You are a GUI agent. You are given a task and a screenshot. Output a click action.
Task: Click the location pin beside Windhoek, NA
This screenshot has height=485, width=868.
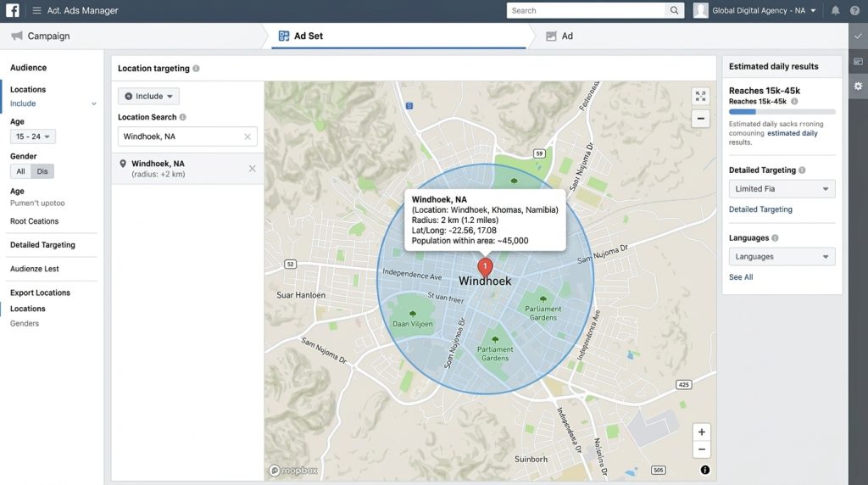pyautogui.click(x=123, y=164)
